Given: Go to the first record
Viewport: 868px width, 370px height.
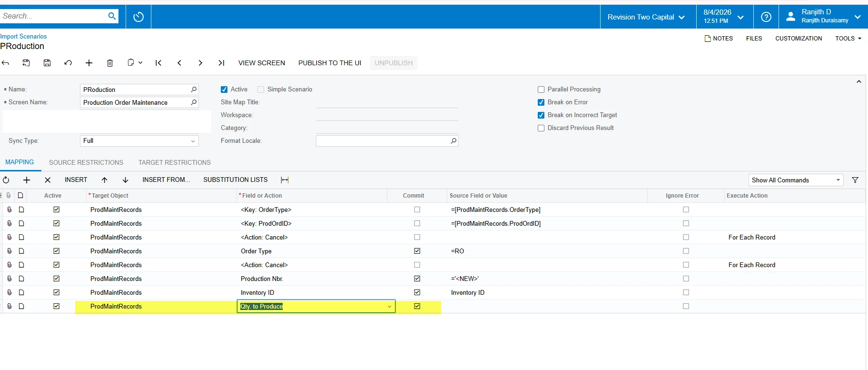Looking at the screenshot, I should [158, 63].
